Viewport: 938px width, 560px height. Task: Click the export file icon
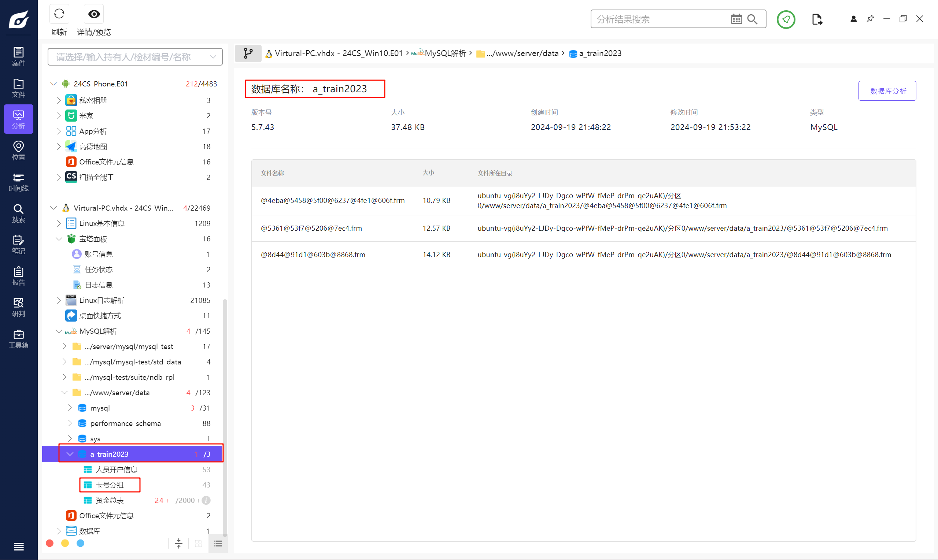pyautogui.click(x=817, y=19)
